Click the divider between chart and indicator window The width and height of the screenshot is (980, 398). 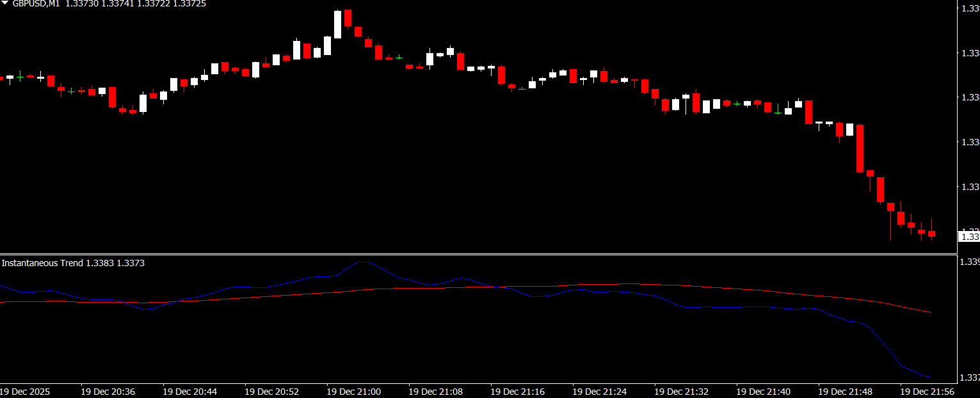point(486,254)
